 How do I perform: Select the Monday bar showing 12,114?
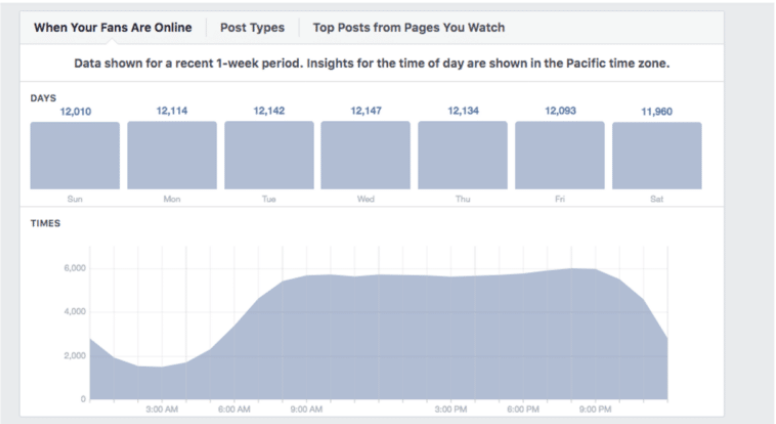tap(172, 155)
